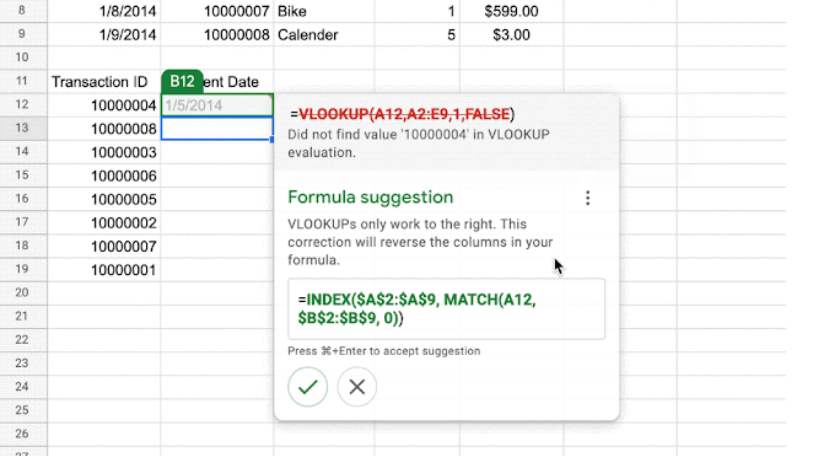Select the Transaction ID header cell
The image size is (815, 456).
pos(104,81)
